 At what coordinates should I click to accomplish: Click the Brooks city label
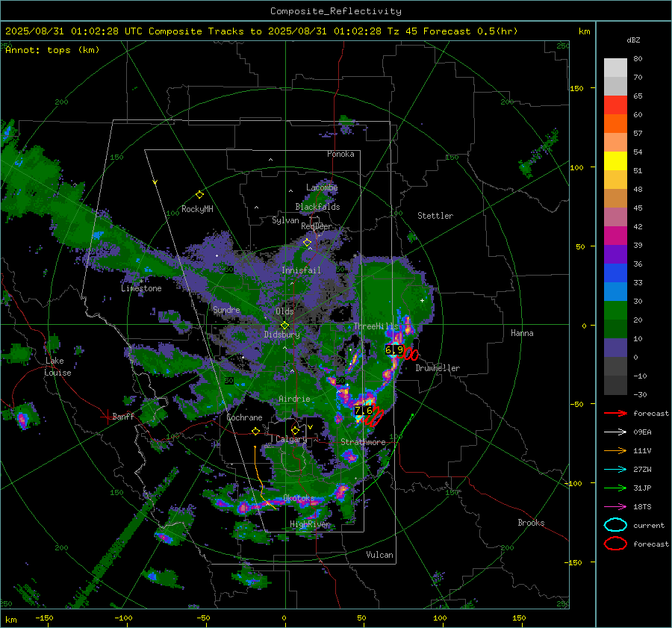pos(531,523)
